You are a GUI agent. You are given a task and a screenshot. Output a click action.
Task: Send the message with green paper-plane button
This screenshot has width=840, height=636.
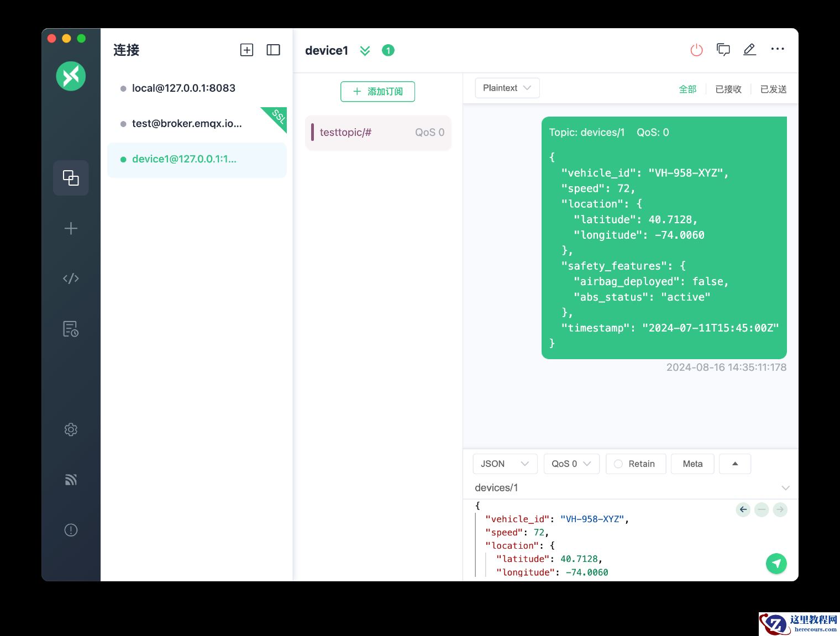(776, 564)
